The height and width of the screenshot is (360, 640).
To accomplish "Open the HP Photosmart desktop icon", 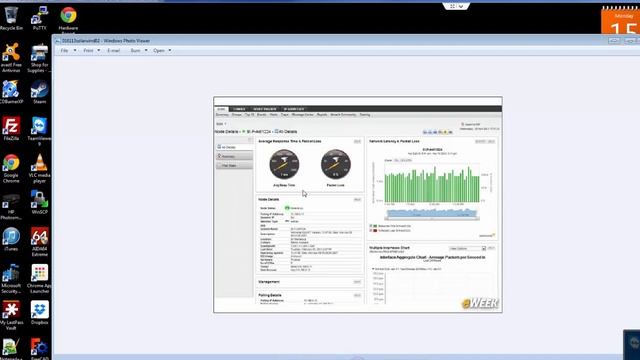I will (11, 205).
